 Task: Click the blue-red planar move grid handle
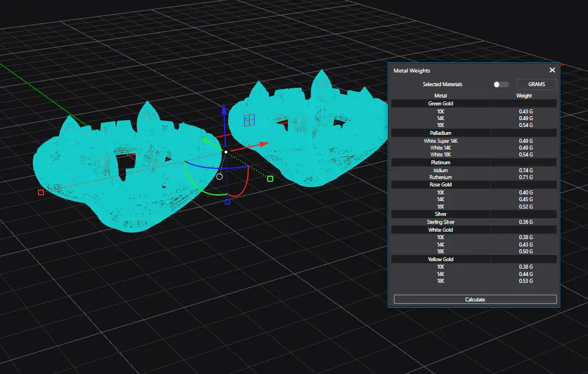(249, 120)
